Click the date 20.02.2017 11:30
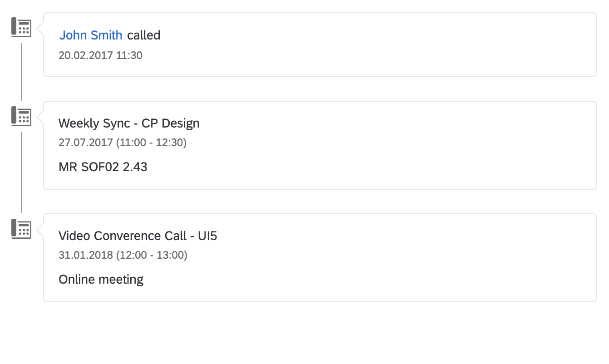 (x=100, y=55)
